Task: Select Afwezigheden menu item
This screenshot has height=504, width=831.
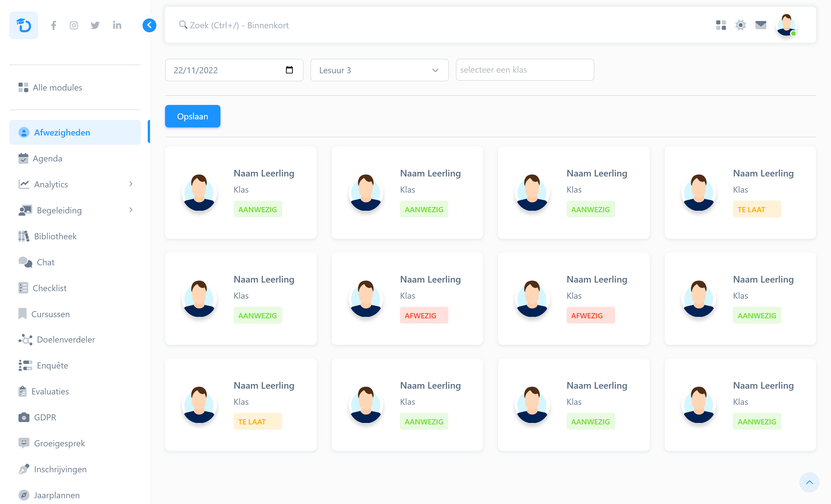Action: [75, 132]
